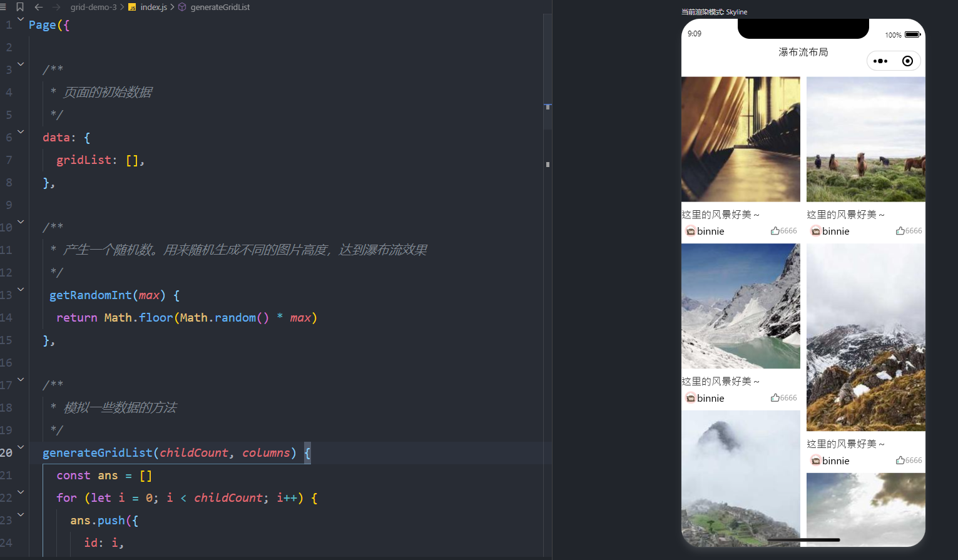Select grid-demo-3 in the breadcrumb
Image resolution: width=958 pixels, height=560 pixels.
93,7
